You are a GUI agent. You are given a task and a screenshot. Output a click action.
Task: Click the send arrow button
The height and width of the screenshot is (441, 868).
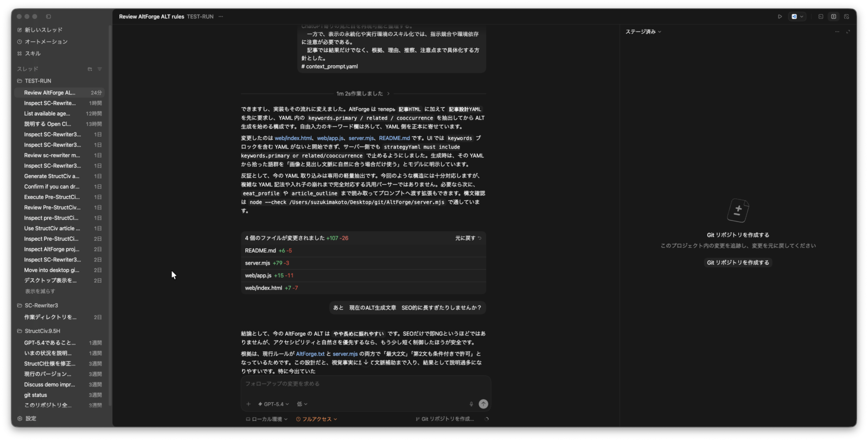(x=483, y=404)
